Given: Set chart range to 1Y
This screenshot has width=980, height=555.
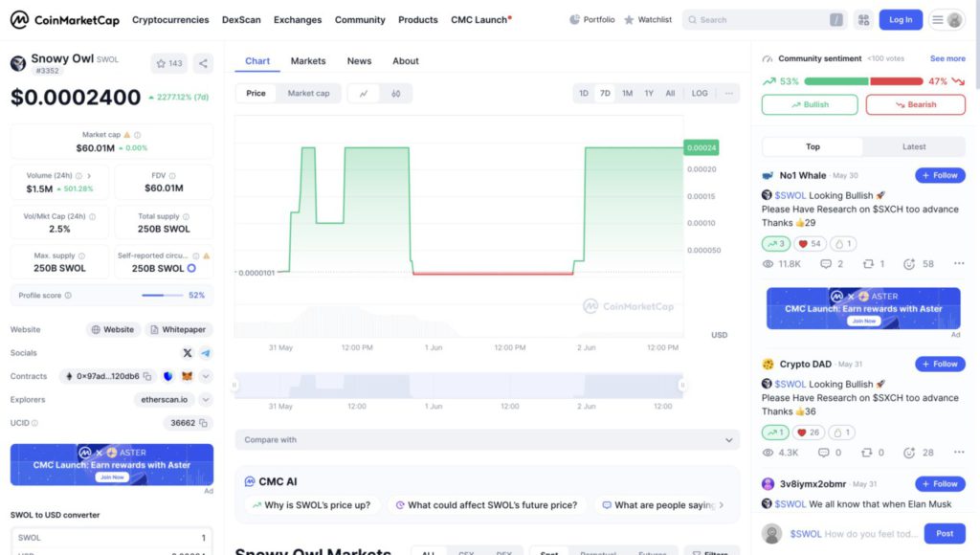Looking at the screenshot, I should coord(649,93).
